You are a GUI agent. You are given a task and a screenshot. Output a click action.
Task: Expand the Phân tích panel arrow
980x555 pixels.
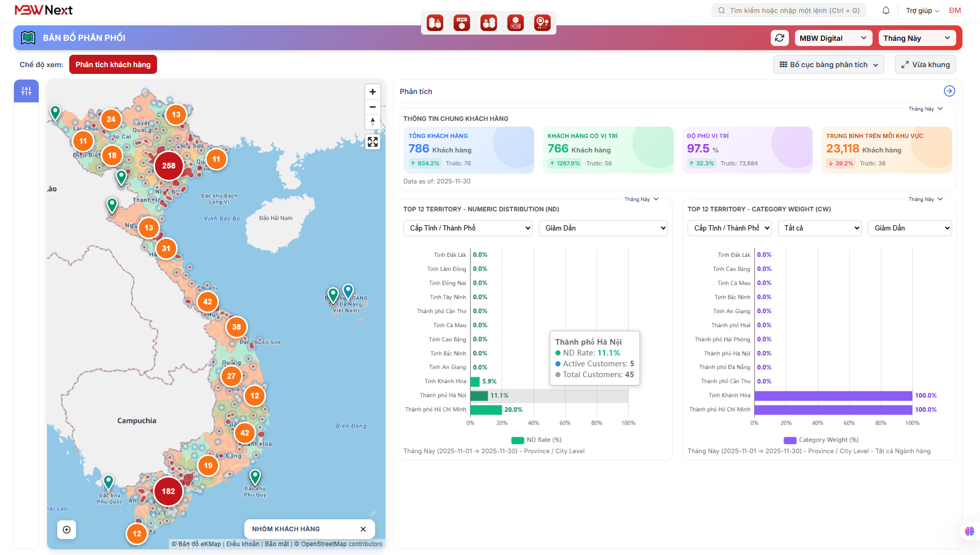click(x=949, y=91)
